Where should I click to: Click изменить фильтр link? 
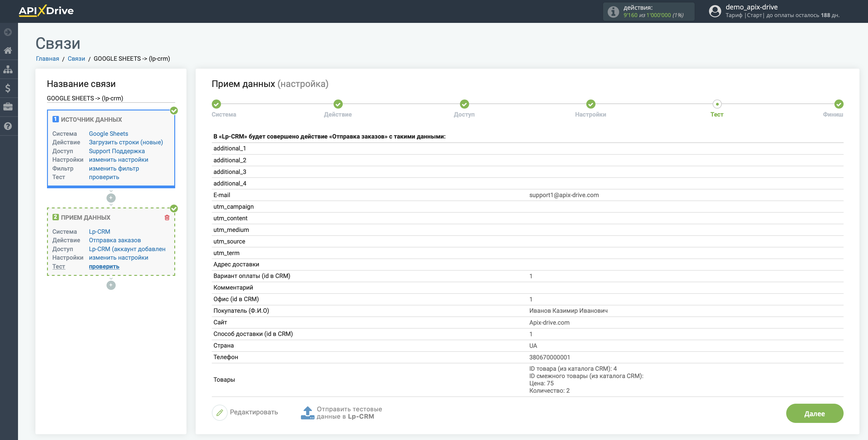coord(114,168)
